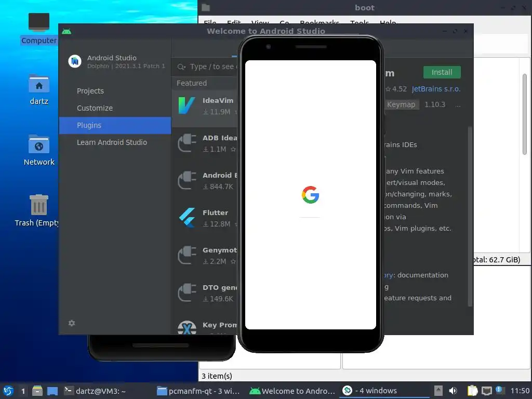
Task: Click the Google logo on emulator screen
Action: coord(311,195)
